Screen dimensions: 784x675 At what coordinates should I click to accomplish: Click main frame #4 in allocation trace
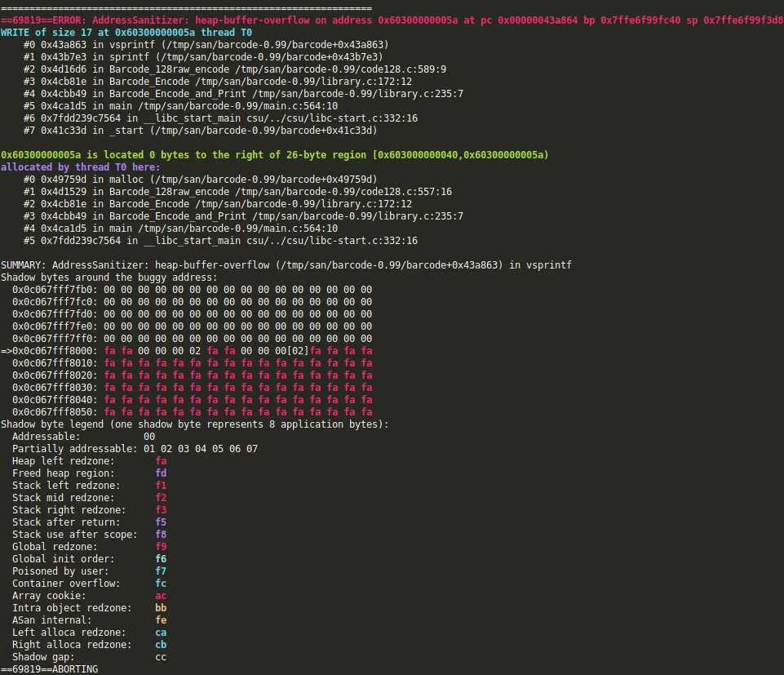click(180, 229)
